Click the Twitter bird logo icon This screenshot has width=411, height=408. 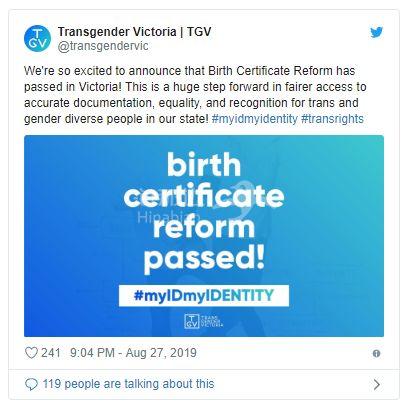(x=376, y=32)
